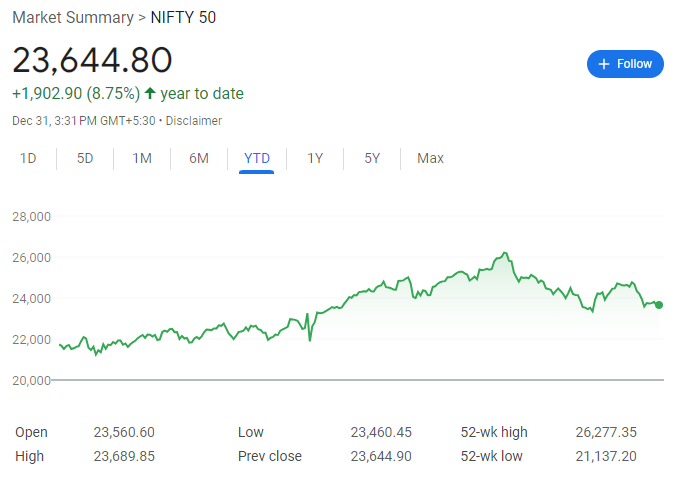Click the Follow button
The height and width of the screenshot is (478, 679).
coord(625,64)
